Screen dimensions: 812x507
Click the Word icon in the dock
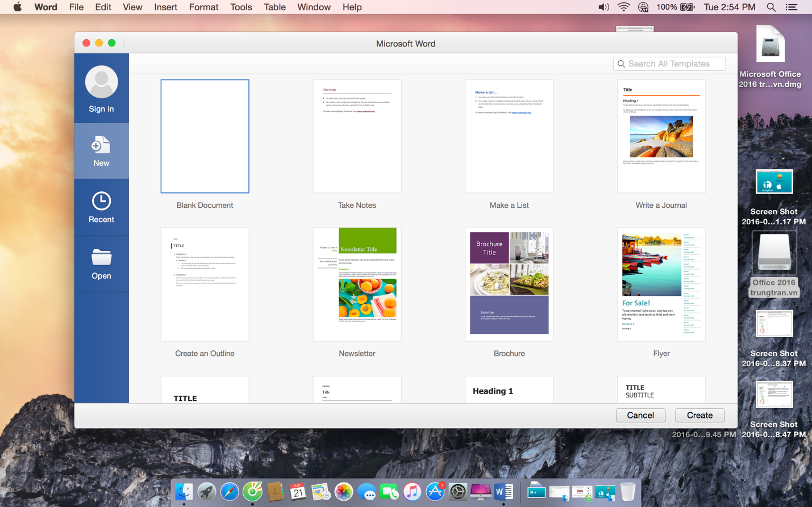click(x=503, y=492)
